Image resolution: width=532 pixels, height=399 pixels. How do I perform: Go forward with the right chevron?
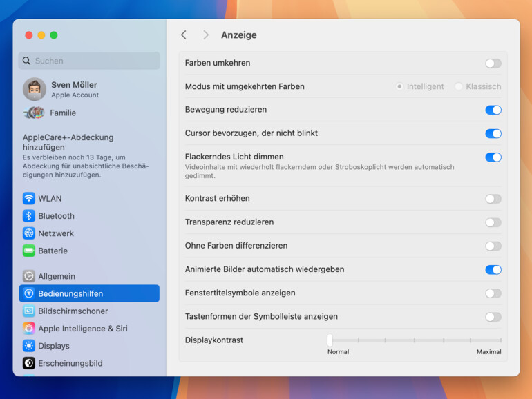(x=206, y=35)
